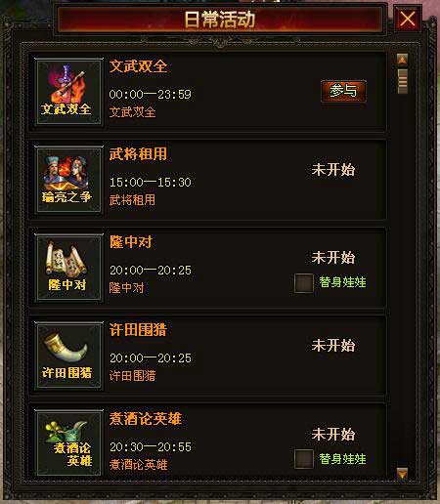
Task: Click 未开始 status for 武将租用
Action: pyautogui.click(x=333, y=170)
